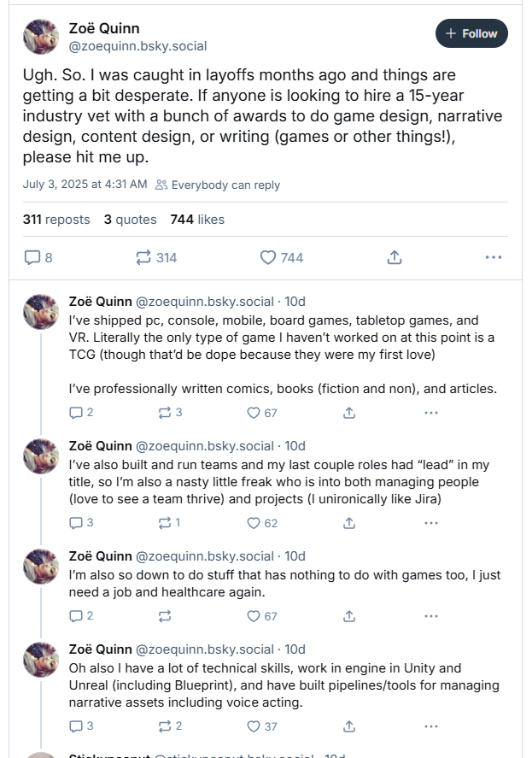532x758 pixels.
Task: Reply to the post mentioning Jira
Action: (81, 523)
